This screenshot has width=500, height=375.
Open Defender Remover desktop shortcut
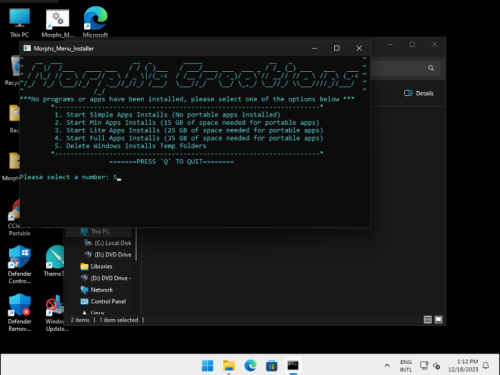pos(20,312)
